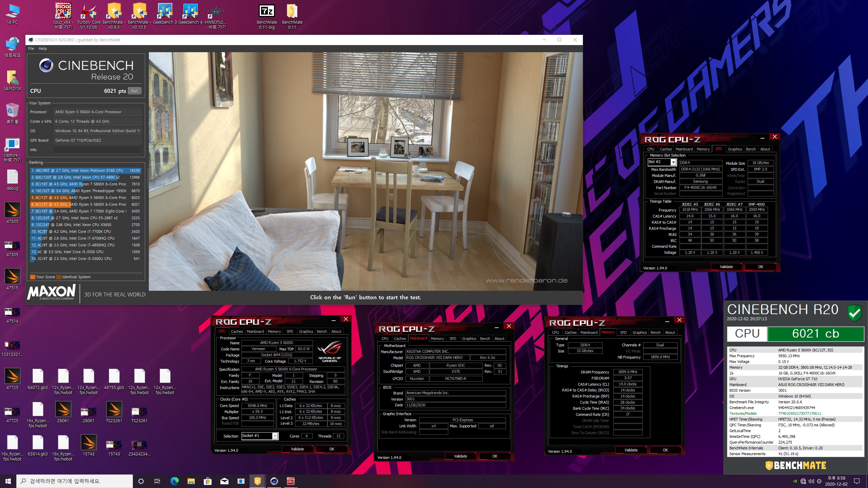The width and height of the screenshot is (868, 488).
Task: Click the Cinebench Info field
Action: (x=98, y=150)
